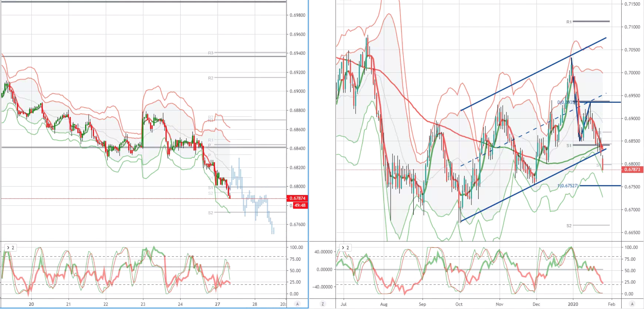Click the 0.68400 value on left price axis
Viewport: 644px width, 309px height.
(x=297, y=148)
